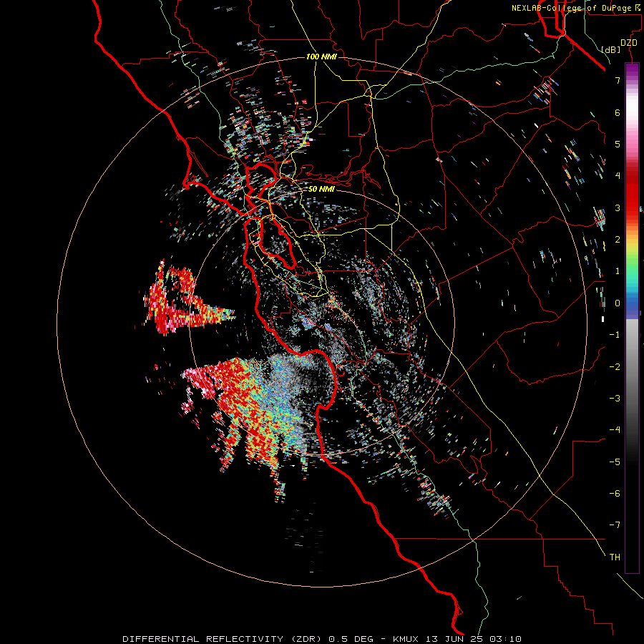
Task: Click the 100 NMI range ring label
Action: tap(321, 57)
